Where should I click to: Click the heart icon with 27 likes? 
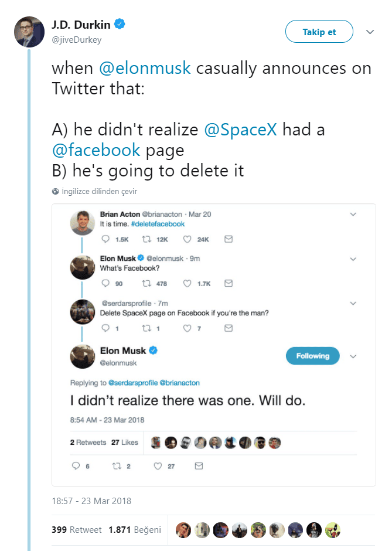[158, 467]
